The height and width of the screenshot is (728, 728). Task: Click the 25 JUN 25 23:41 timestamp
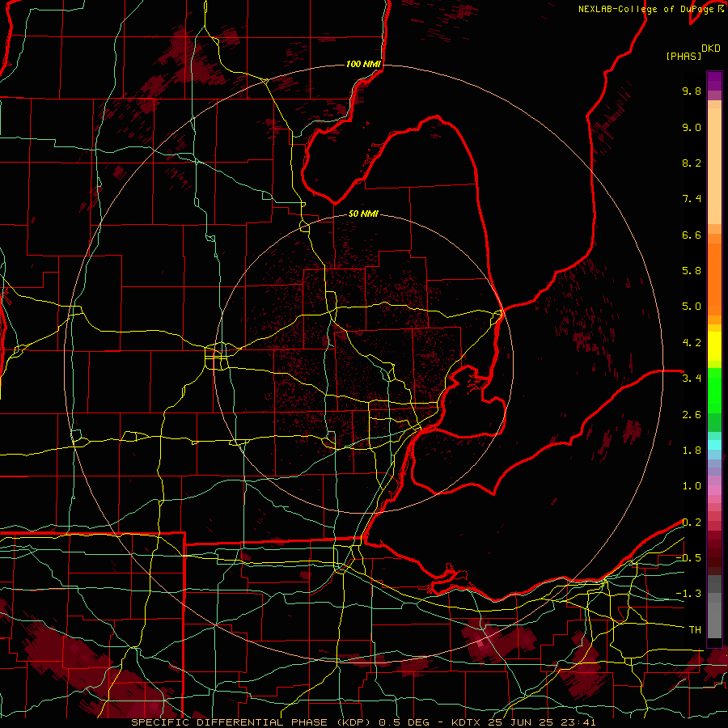point(542,722)
